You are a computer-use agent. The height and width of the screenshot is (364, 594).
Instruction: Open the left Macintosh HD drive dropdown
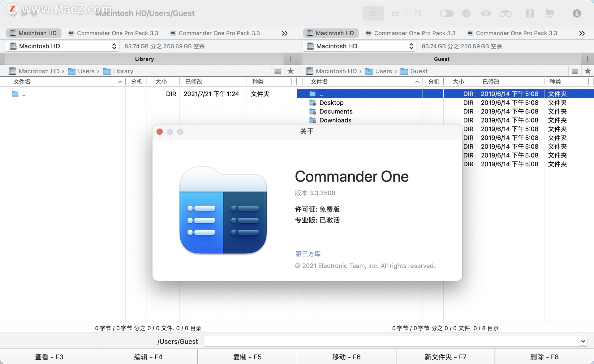coord(62,46)
